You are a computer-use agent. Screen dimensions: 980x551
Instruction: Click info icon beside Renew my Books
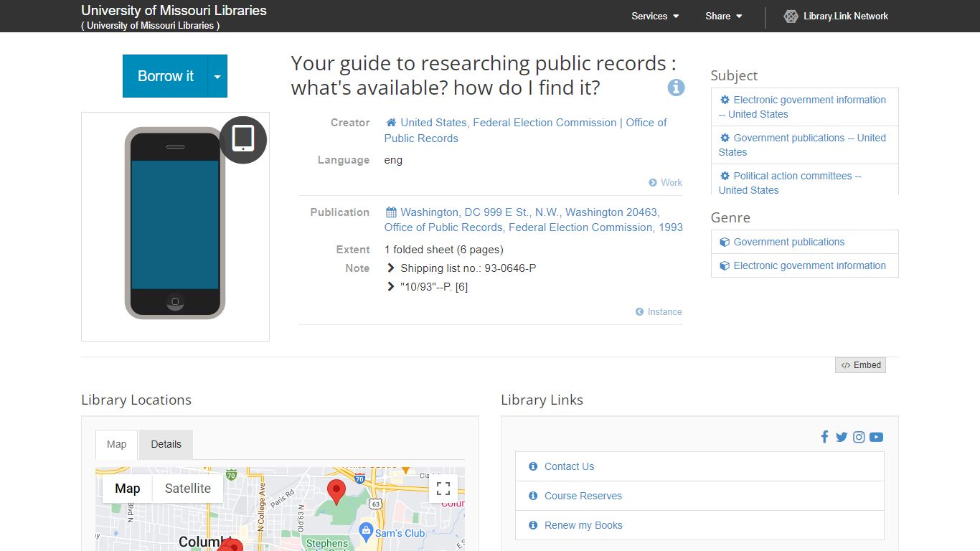click(533, 525)
